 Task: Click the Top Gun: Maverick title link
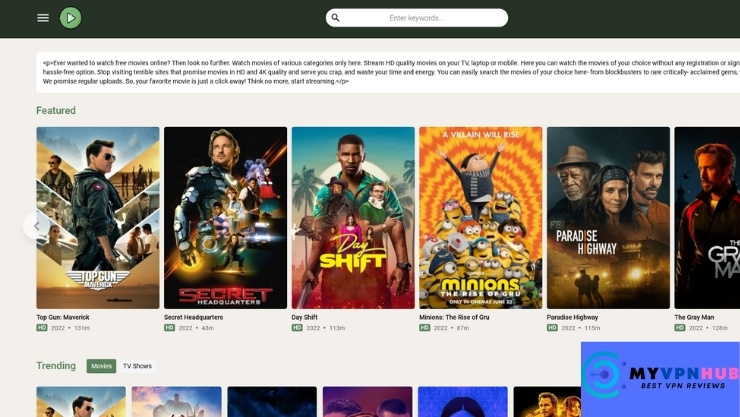(x=63, y=317)
